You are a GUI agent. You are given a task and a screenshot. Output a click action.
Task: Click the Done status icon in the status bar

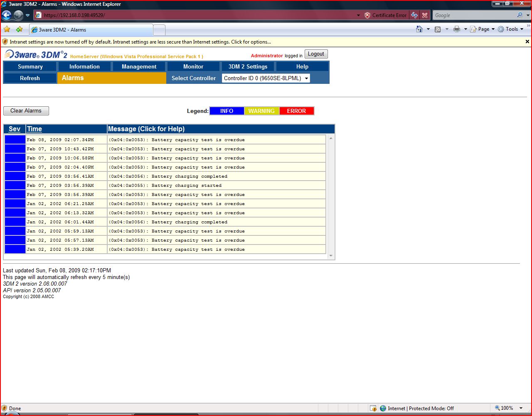5,408
